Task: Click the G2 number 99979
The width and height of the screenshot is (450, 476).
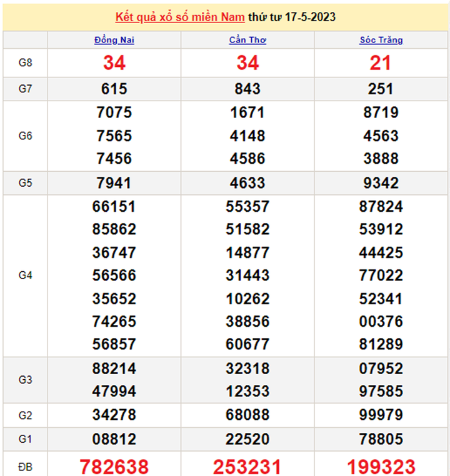Action: [x=381, y=415]
